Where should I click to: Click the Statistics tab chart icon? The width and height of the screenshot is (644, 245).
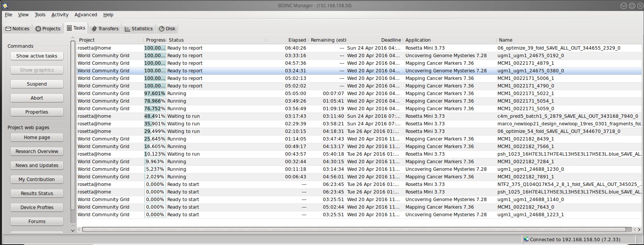pyautogui.click(x=128, y=29)
